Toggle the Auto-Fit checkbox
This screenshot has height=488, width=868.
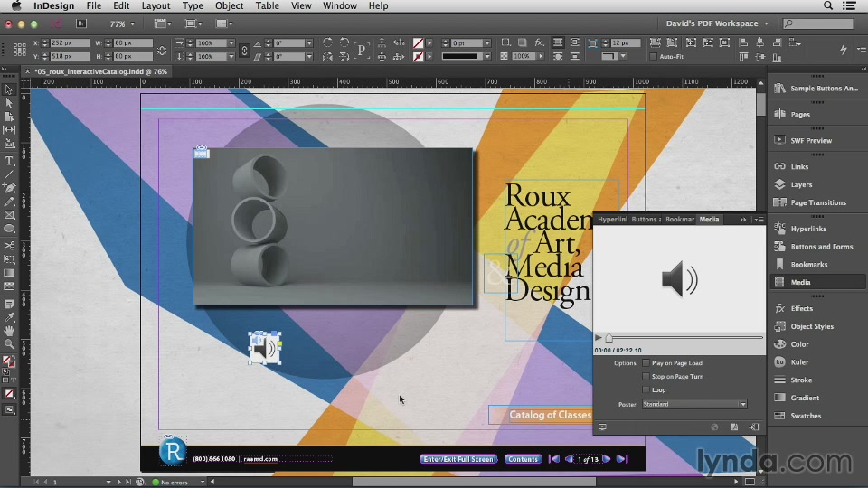coord(653,56)
